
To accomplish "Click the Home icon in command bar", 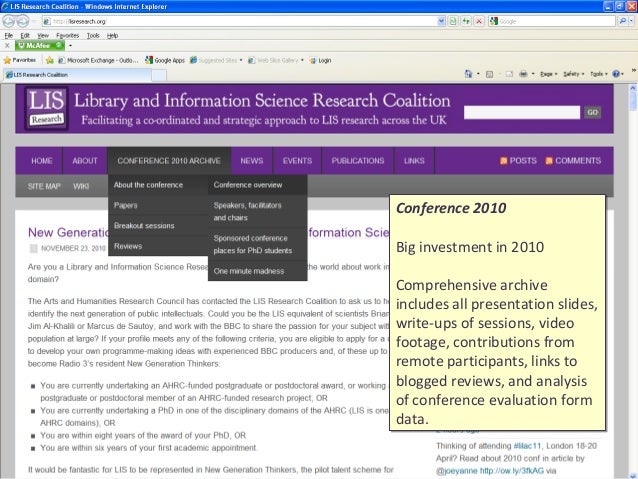I will (x=467, y=74).
